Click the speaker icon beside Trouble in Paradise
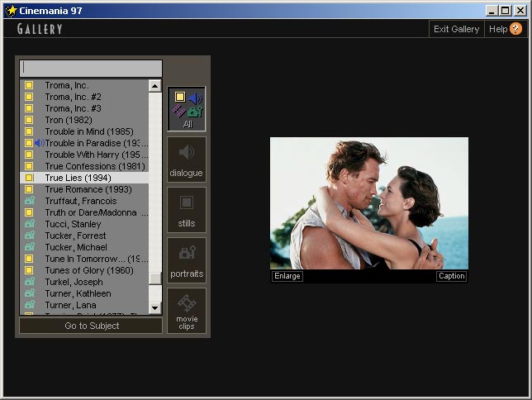532x400 pixels. pos(40,143)
